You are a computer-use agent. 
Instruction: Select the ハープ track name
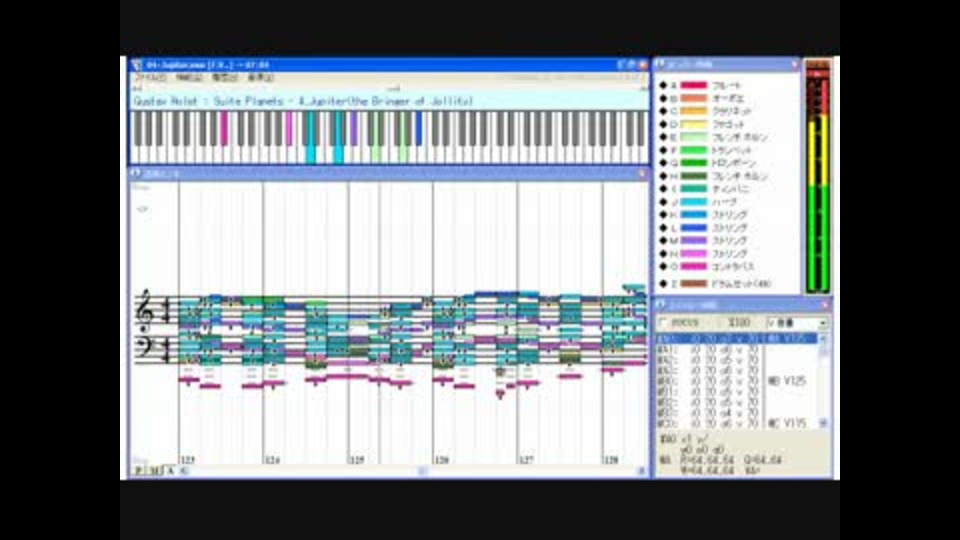click(724, 201)
